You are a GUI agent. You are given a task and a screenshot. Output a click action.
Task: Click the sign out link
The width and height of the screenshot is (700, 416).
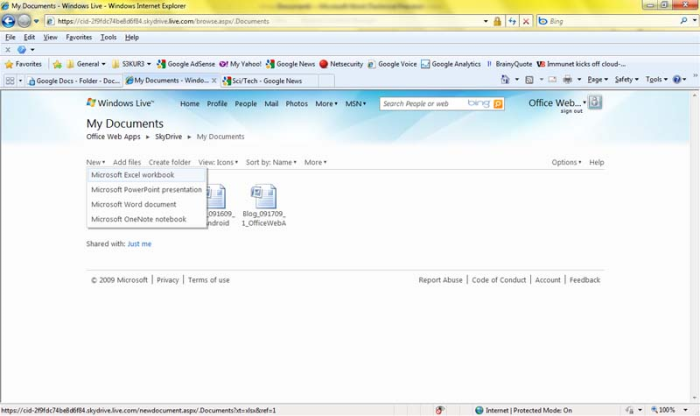571,111
